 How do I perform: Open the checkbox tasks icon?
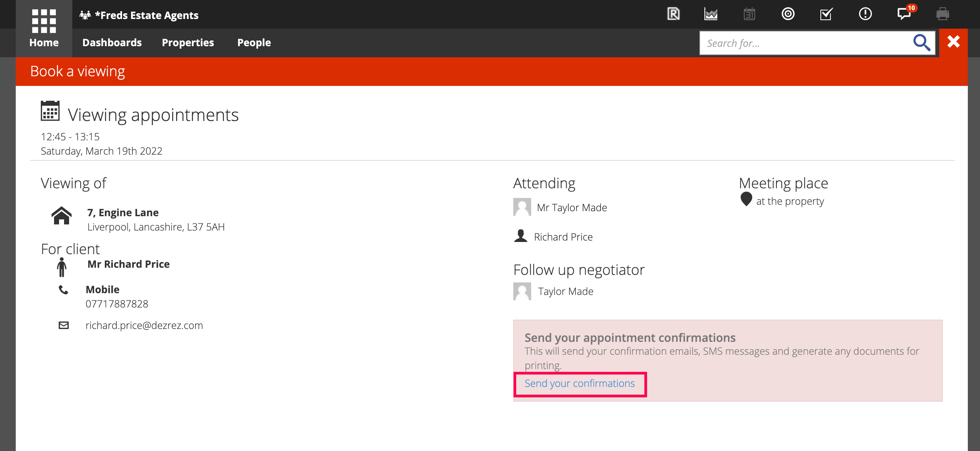pos(826,14)
